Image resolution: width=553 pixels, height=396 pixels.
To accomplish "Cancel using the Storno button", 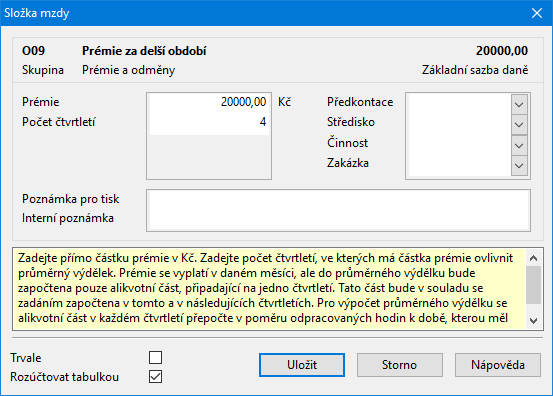I will 400,365.
